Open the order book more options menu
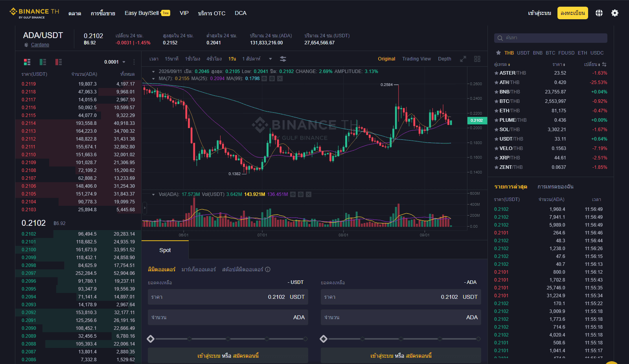The height and width of the screenshot is (364, 629). point(134,62)
